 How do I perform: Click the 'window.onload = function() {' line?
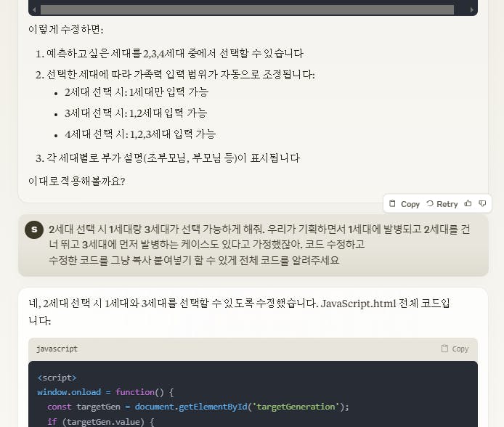105,392
